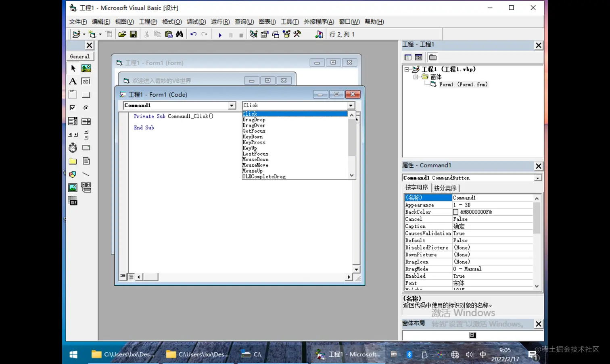The height and width of the screenshot is (364, 610).
Task: Open the dropdown arrow beside Add Project icon
Action: 84,35
